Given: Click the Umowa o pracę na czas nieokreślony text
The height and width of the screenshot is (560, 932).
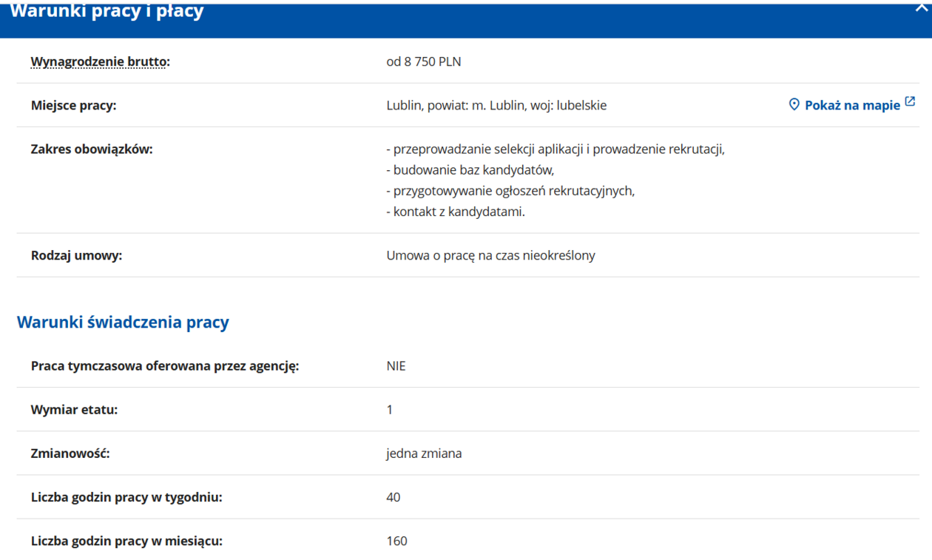Looking at the screenshot, I should [490, 255].
